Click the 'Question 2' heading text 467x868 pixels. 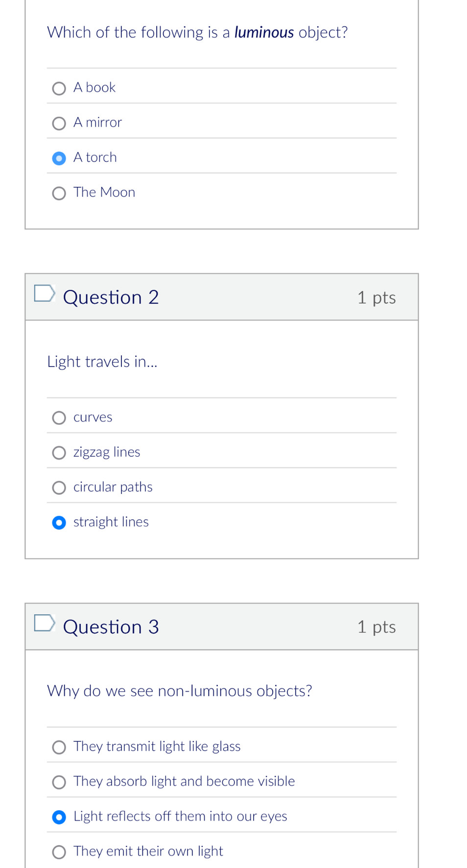click(x=111, y=297)
